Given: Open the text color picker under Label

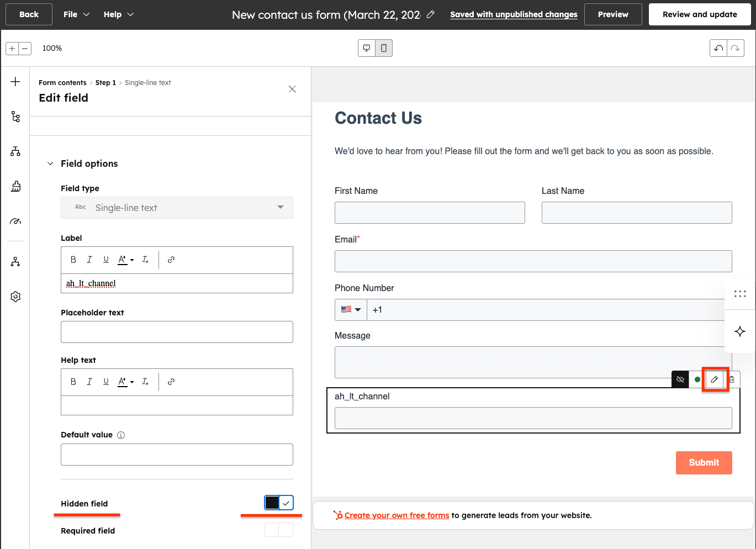Looking at the screenshot, I should coord(125,259).
